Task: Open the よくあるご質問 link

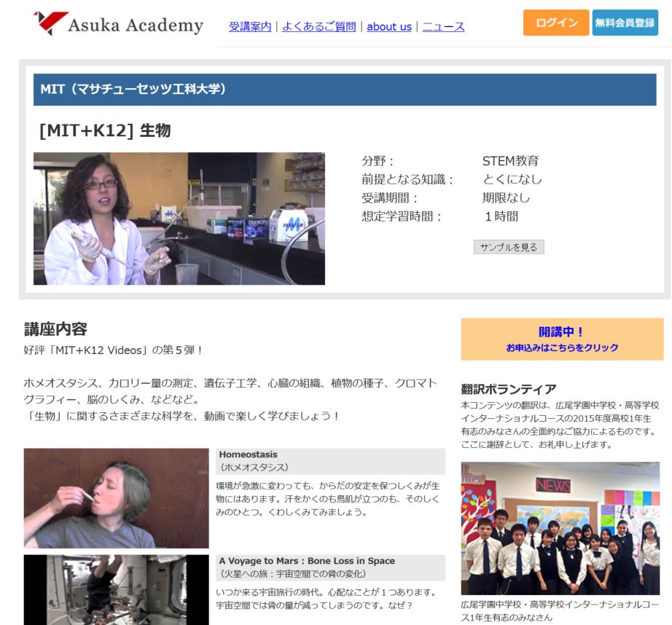Action: point(319,26)
